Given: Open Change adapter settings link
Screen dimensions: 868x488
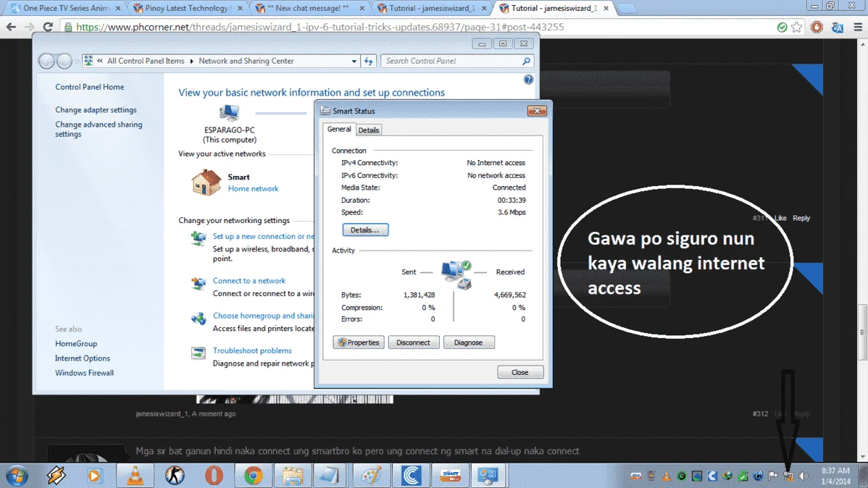Looking at the screenshot, I should pyautogui.click(x=96, y=109).
